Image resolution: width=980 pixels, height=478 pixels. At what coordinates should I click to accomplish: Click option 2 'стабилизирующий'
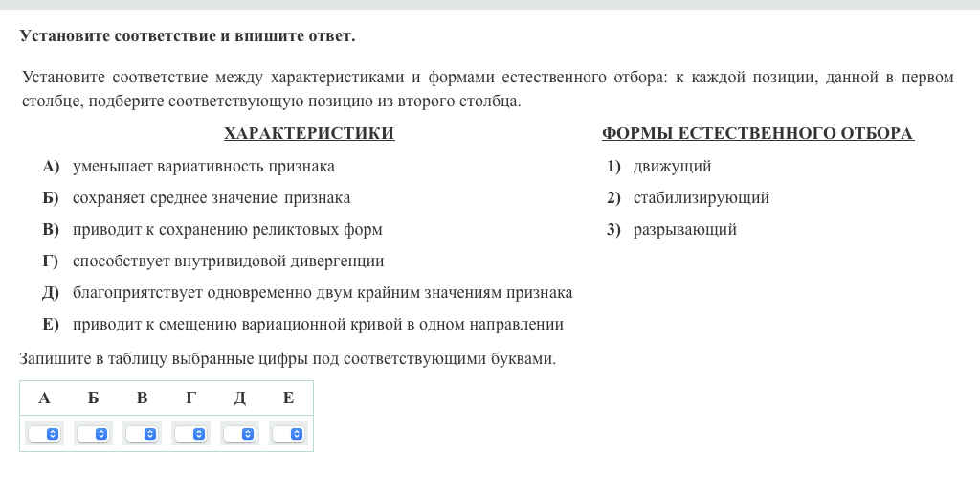(701, 198)
